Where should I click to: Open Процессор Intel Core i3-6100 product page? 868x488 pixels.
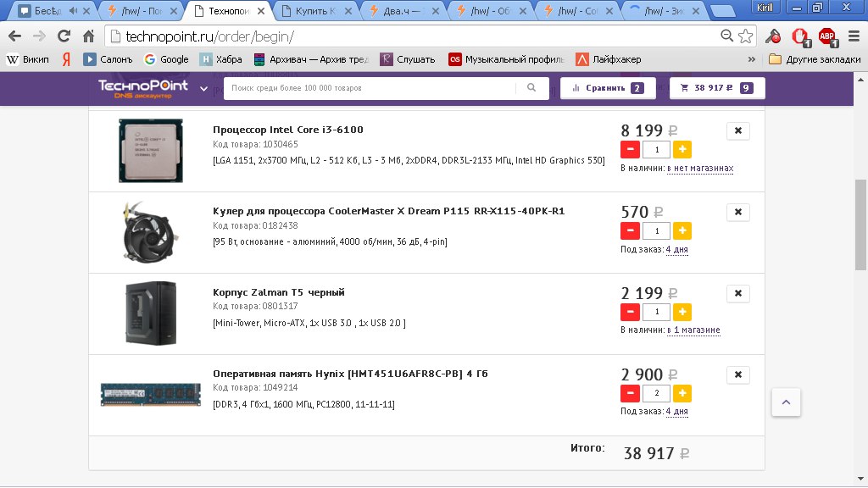tap(288, 130)
